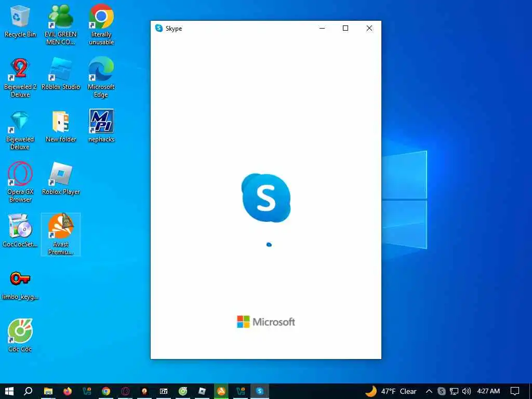Viewport: 532px width, 399px height.
Task: Launch Opera GX Browser desktop shortcut
Action: (20, 182)
